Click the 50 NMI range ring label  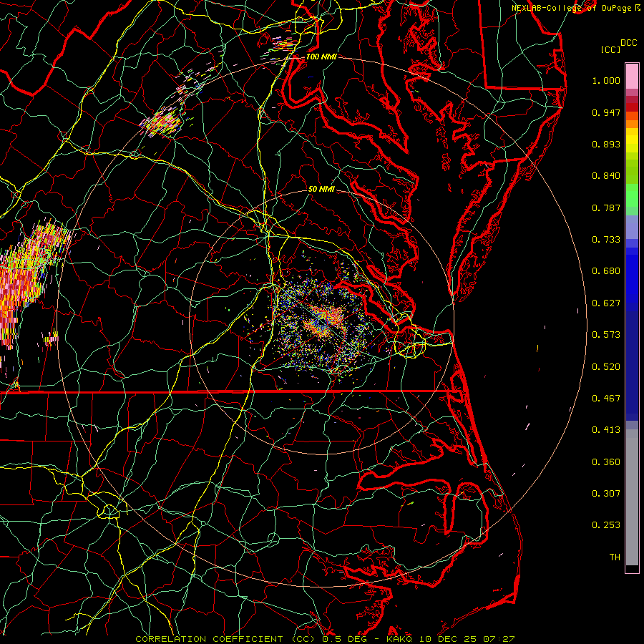321,190
